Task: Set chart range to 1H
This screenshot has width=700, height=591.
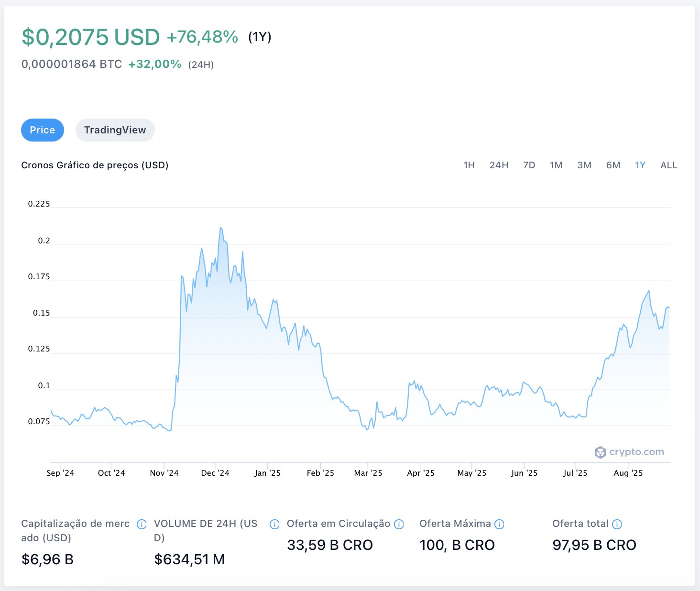Action: [469, 165]
